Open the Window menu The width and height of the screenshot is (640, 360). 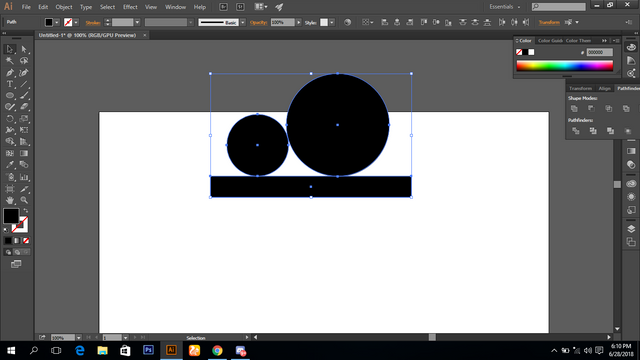click(176, 7)
